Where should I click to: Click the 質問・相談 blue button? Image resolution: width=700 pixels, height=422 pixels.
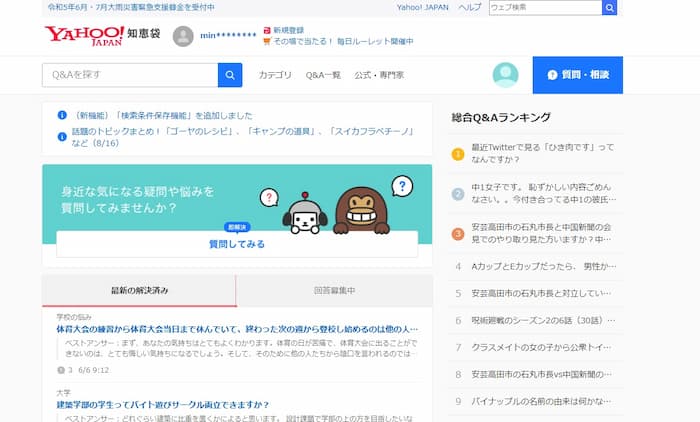tap(578, 75)
